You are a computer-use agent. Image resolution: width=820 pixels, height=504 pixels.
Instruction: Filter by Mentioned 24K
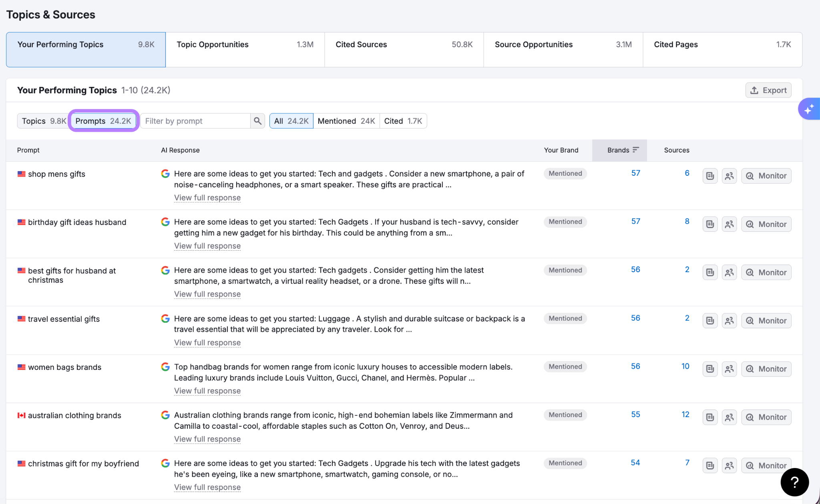346,121
